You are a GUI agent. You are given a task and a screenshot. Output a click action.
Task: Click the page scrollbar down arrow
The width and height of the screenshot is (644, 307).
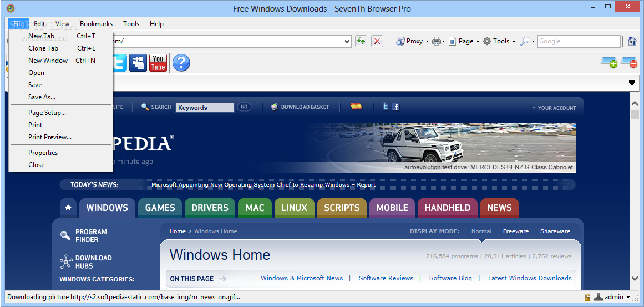635,278
